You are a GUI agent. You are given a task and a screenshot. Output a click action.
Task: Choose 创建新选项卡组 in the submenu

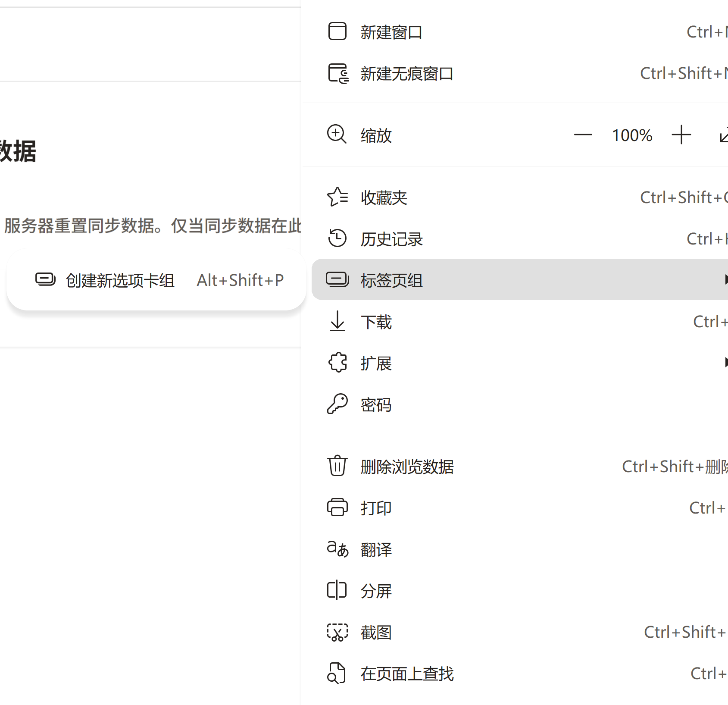(x=156, y=280)
